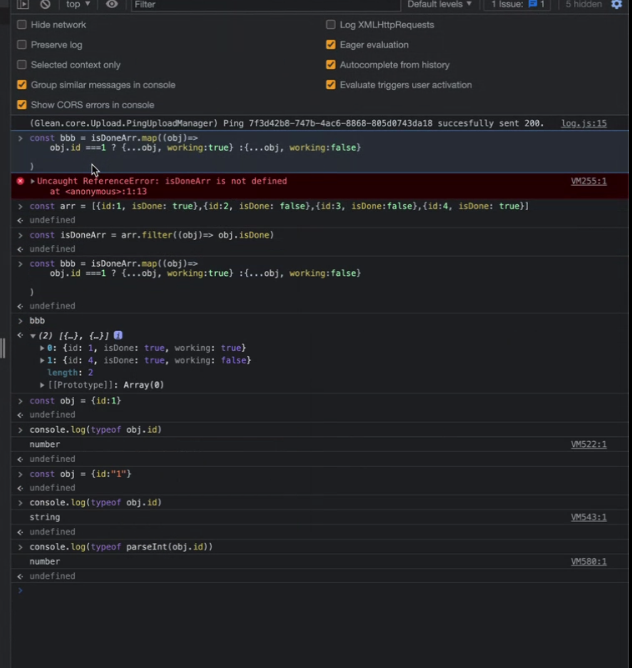Viewport: 632px width, 668px height.
Task: Open the VM580:1 source link
Action: [589, 561]
